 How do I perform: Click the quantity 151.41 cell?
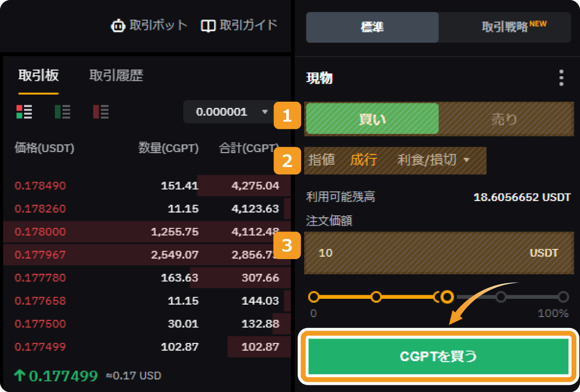[x=180, y=186]
